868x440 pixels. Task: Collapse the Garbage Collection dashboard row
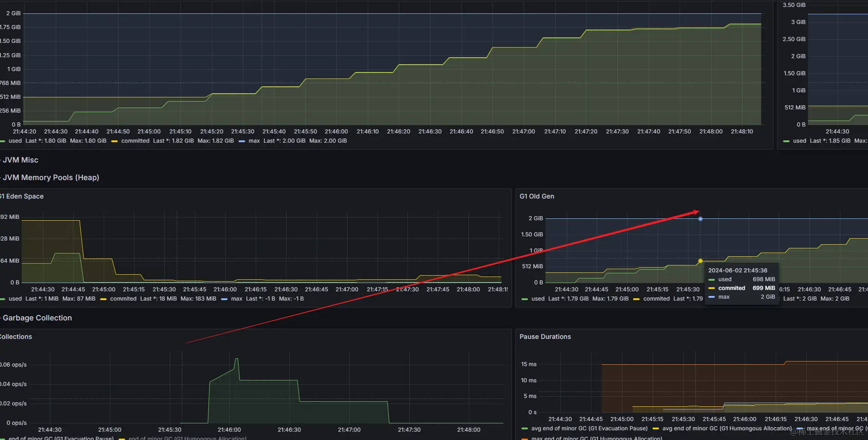(36, 318)
